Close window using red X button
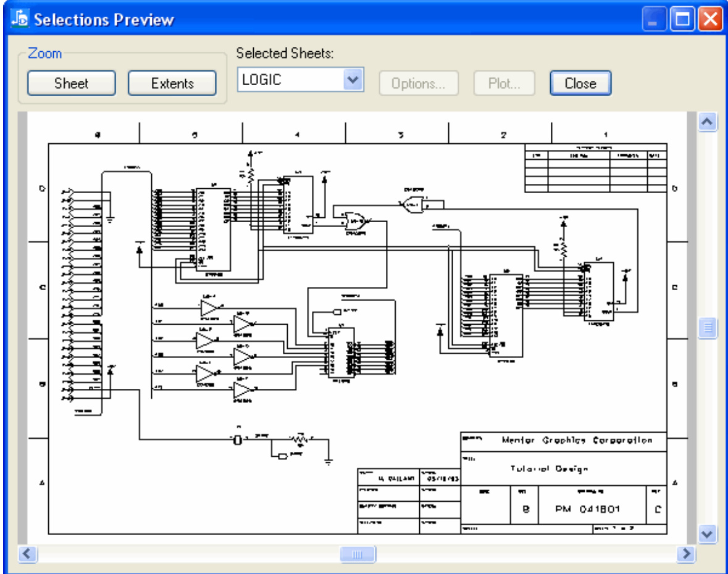728x574 pixels. click(x=710, y=20)
